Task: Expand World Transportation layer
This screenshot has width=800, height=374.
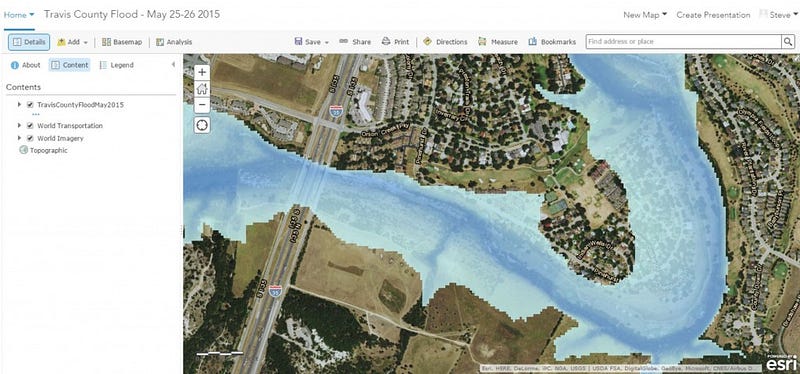Action: 19,126
